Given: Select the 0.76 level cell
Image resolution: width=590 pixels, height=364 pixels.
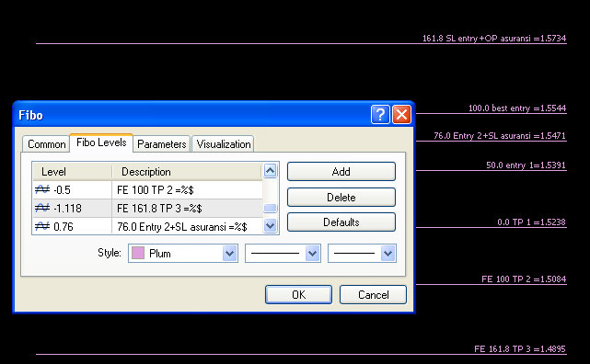Looking at the screenshot, I should [x=72, y=226].
